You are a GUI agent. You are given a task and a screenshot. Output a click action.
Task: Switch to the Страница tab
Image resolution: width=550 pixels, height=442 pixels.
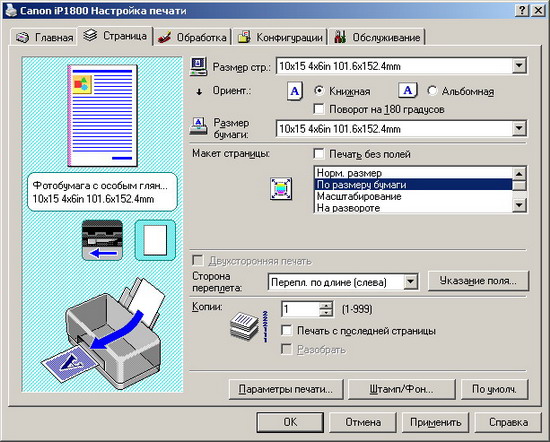click(x=115, y=36)
